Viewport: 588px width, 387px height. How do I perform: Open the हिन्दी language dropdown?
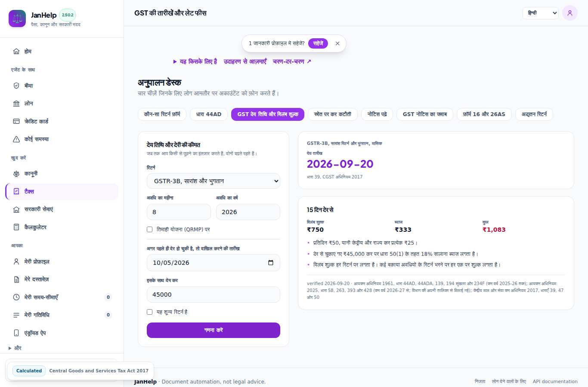click(x=541, y=13)
